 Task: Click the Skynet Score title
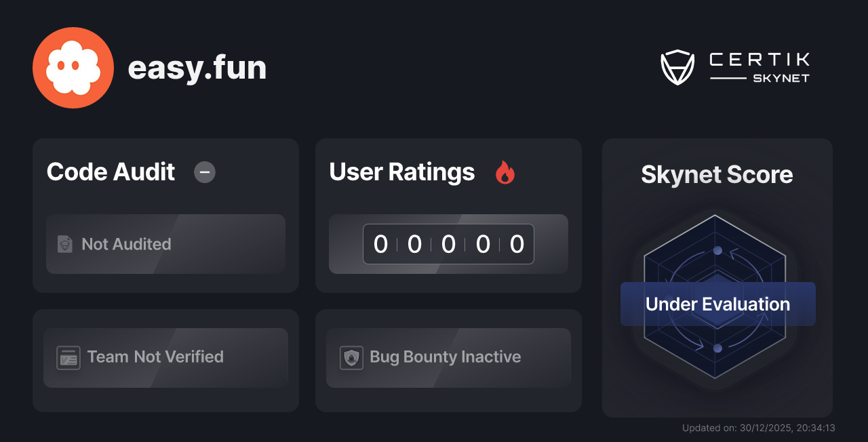(717, 175)
